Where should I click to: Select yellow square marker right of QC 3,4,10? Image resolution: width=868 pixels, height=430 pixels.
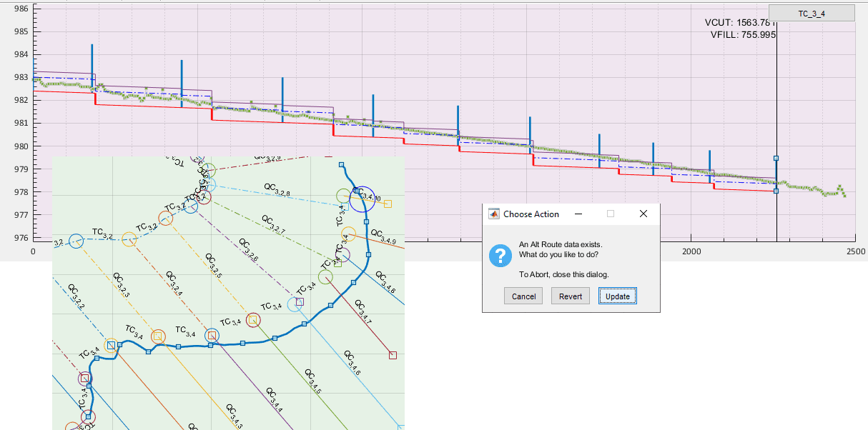pyautogui.click(x=388, y=204)
